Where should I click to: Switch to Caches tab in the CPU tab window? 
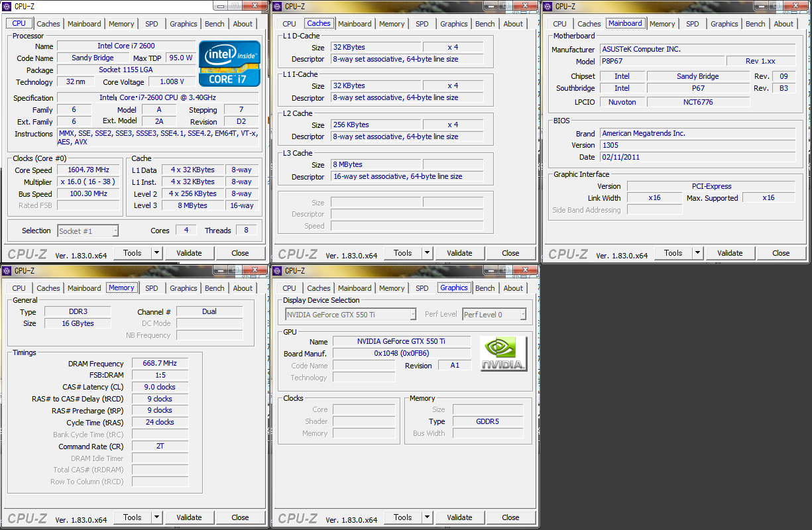coord(48,24)
